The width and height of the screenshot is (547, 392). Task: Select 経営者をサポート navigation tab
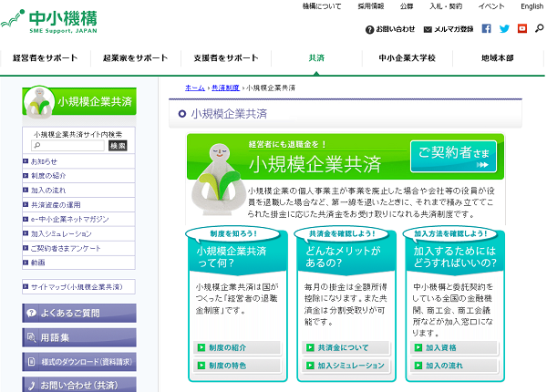coord(45,58)
